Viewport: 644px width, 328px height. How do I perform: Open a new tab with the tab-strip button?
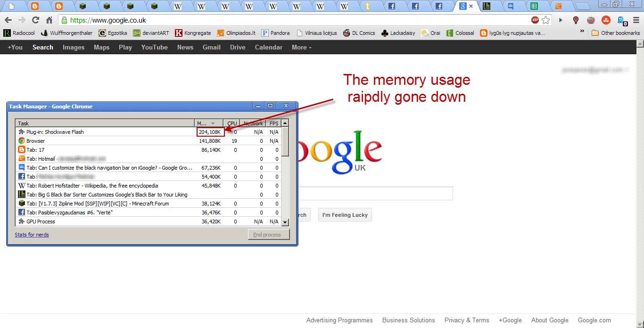pyautogui.click(x=583, y=7)
